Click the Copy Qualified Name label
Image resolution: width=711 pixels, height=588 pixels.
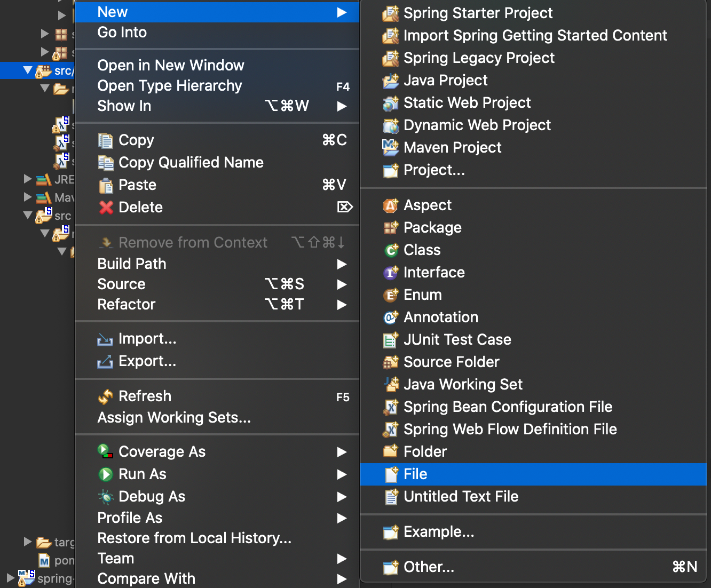191,163
